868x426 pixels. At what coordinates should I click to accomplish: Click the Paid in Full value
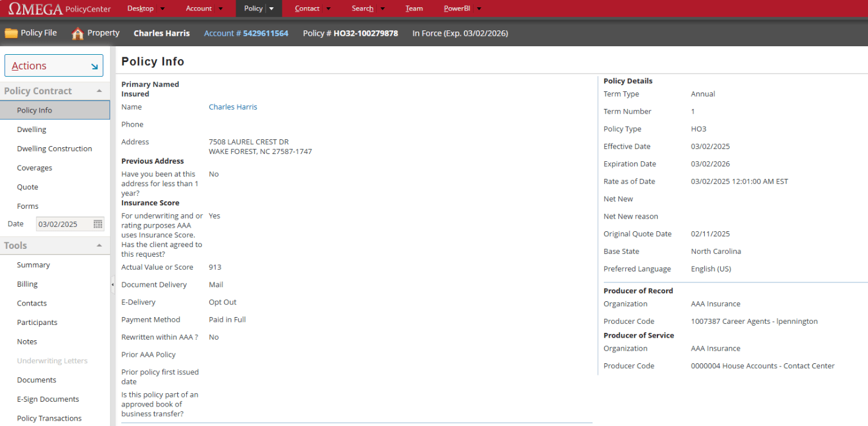tap(227, 319)
